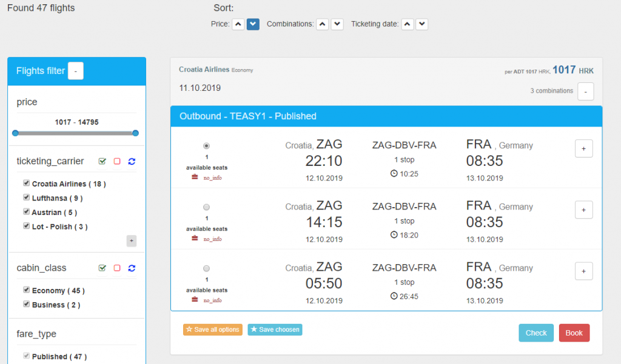Image resolution: width=621 pixels, height=364 pixels.
Task: Select the 22:10 departure flight radio
Action: point(206,146)
